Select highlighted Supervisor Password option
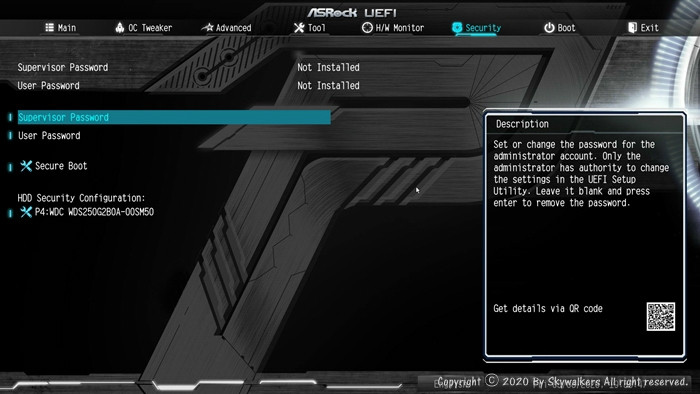This screenshot has height=394, width=700. pos(174,117)
